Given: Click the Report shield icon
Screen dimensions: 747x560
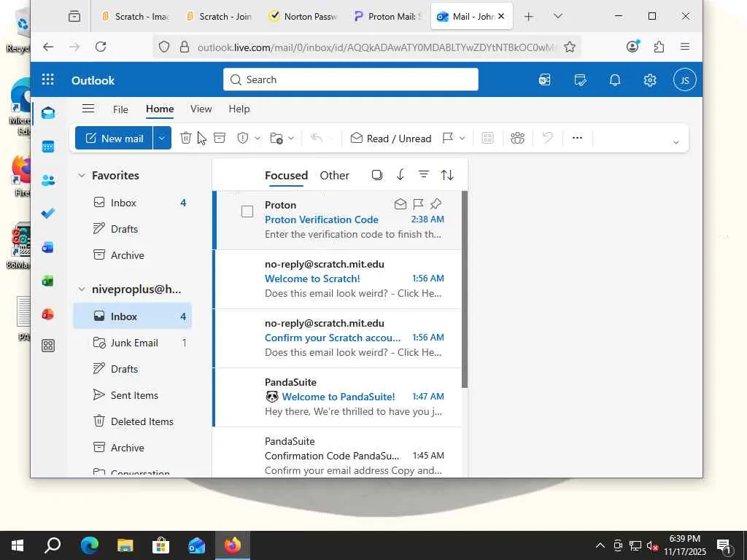Looking at the screenshot, I should 242,138.
